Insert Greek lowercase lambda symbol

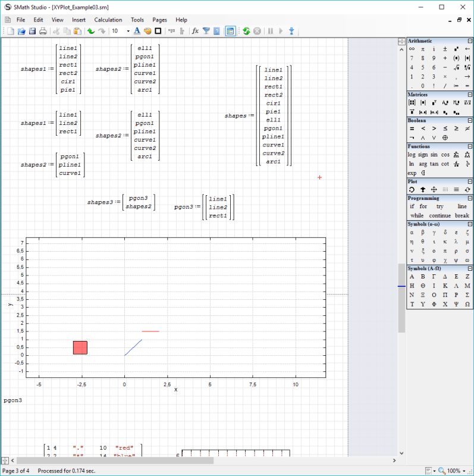pos(456,242)
